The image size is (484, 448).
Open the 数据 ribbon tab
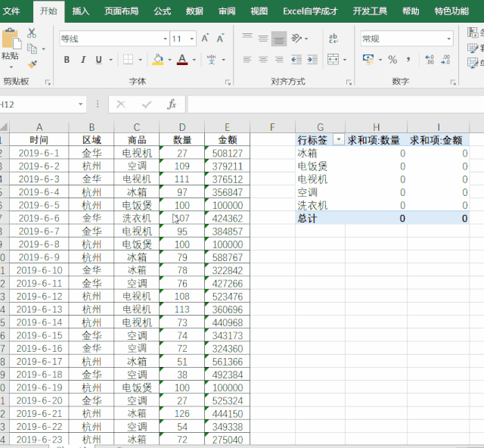(x=194, y=11)
